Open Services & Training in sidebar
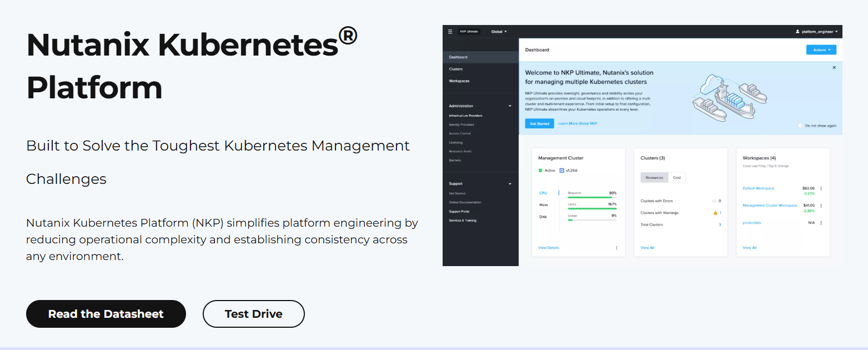 pos(462,221)
